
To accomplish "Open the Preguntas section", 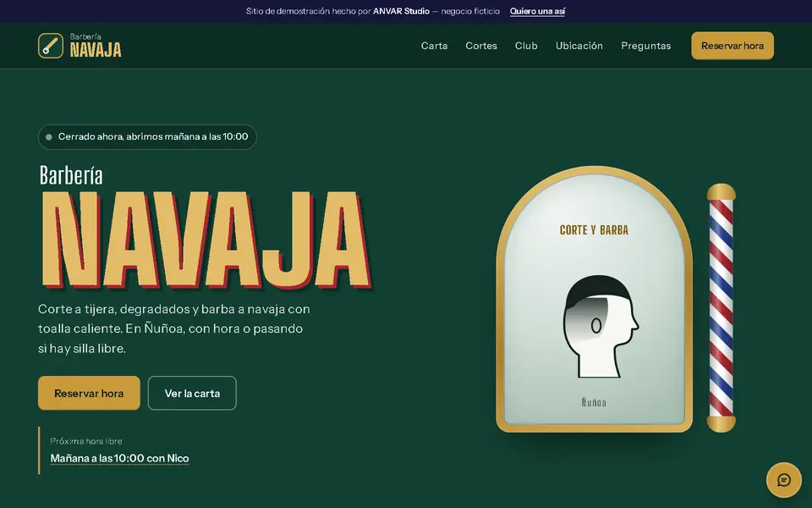I will pyautogui.click(x=645, y=46).
